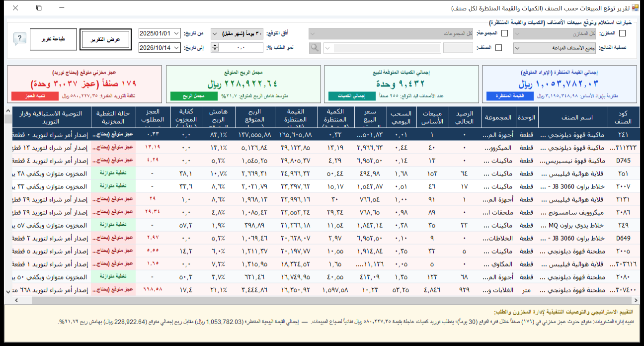This screenshot has height=346, width=644.
Task: Click profit margin ٢١,١٪ cell
Action: [219, 290]
